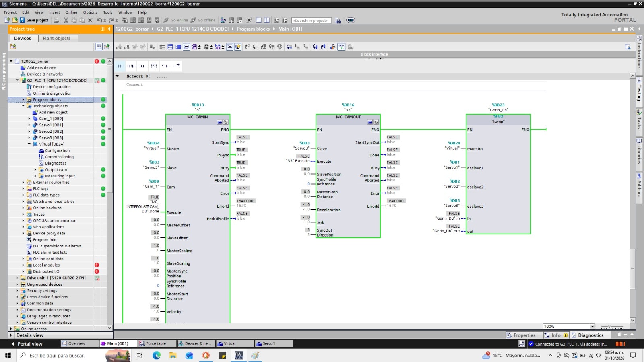Open configuration icon on MC_CAMIN block
This screenshot has width=644, height=362.
[220, 122]
